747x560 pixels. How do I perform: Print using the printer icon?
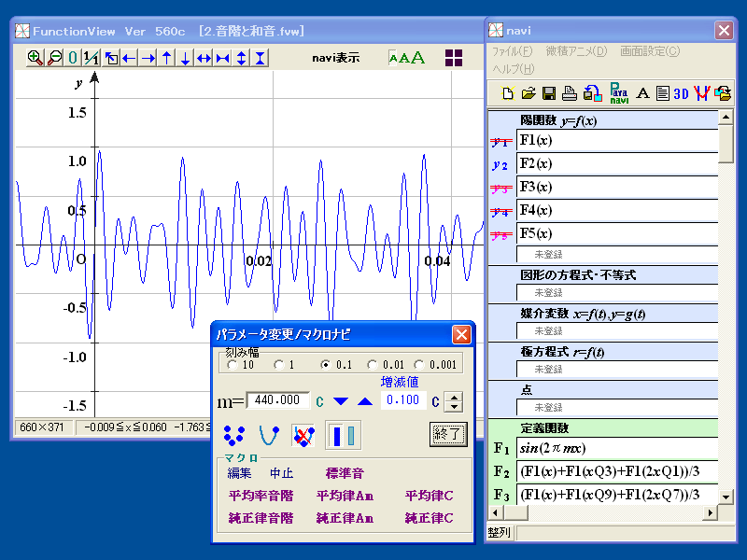point(570,93)
